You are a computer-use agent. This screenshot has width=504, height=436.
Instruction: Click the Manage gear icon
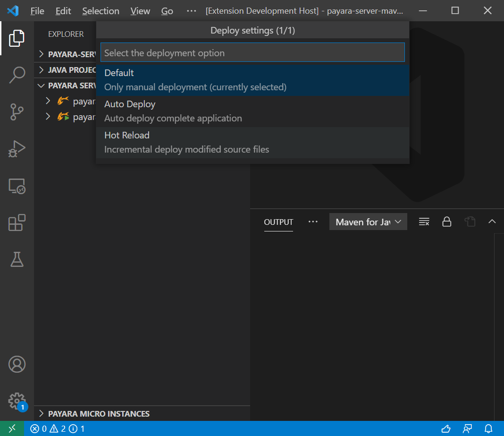17,401
